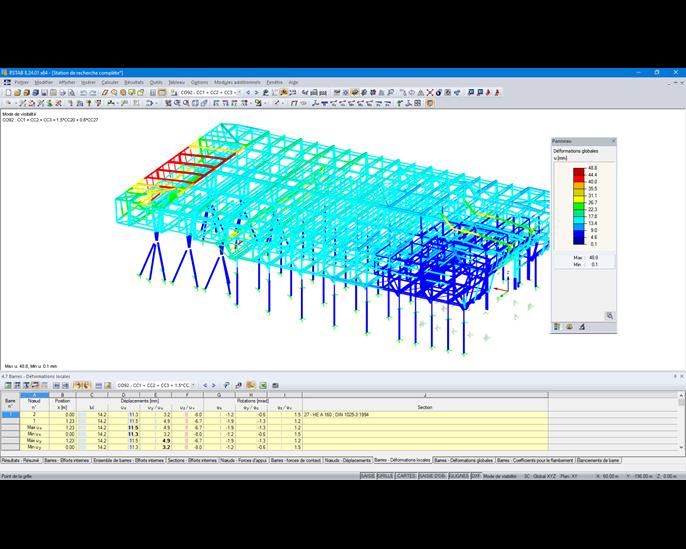Open the Tableau menu

[x=176, y=82]
